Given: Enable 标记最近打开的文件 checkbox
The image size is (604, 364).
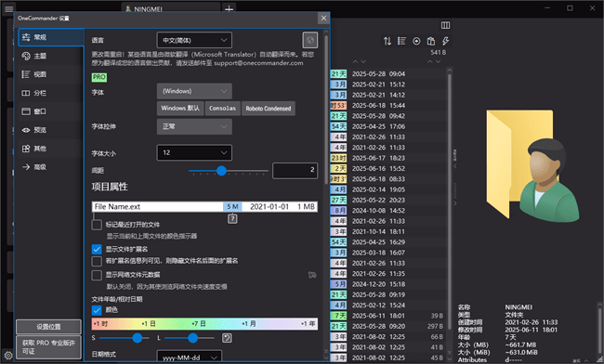Looking at the screenshot, I should (x=97, y=225).
